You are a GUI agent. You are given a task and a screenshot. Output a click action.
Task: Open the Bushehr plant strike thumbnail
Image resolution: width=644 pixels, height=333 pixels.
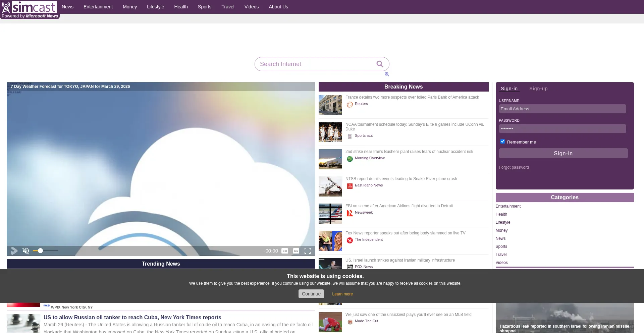pos(330,159)
